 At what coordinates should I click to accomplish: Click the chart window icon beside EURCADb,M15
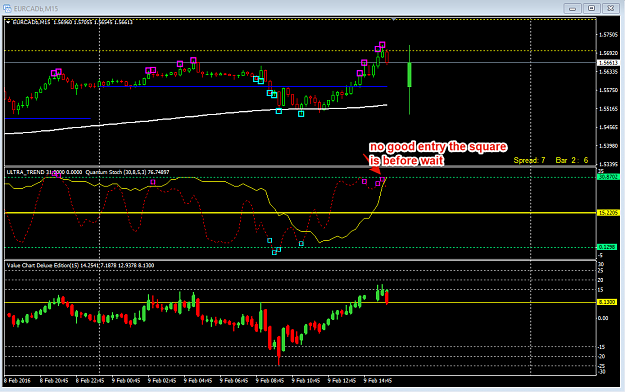coord(7,8)
